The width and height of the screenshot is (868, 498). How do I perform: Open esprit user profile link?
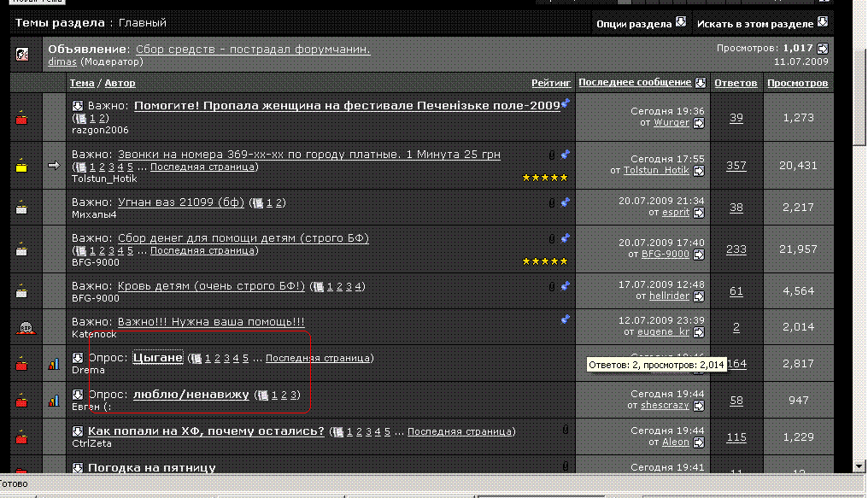click(676, 213)
